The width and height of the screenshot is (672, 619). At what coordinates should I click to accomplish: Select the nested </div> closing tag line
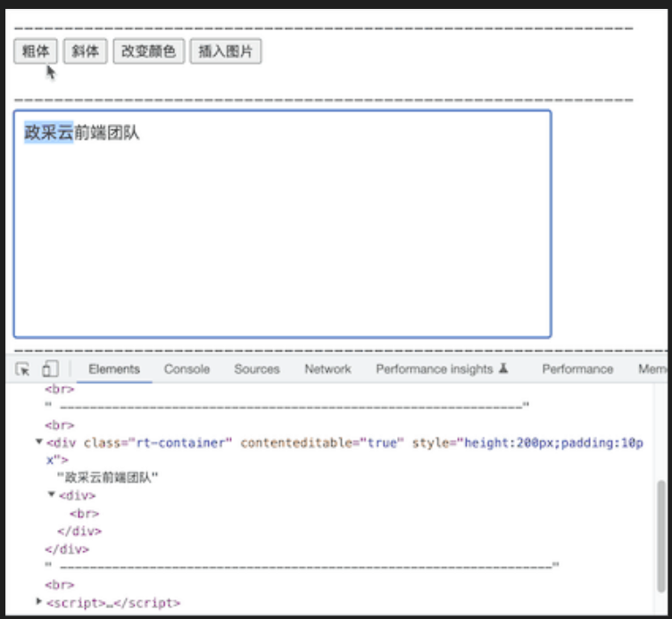pos(79,532)
